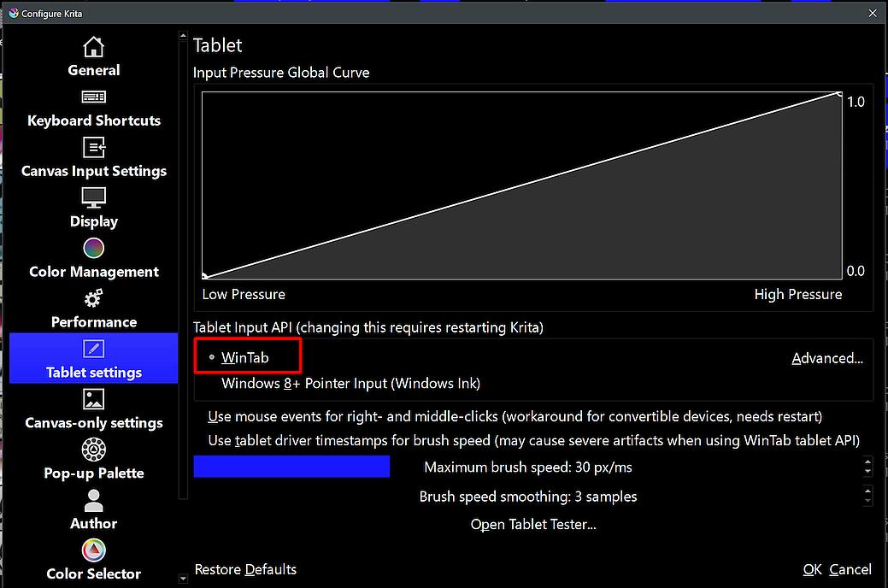Screen dimensions: 888x588
Task: Switch to Performance label
Action: 93,322
